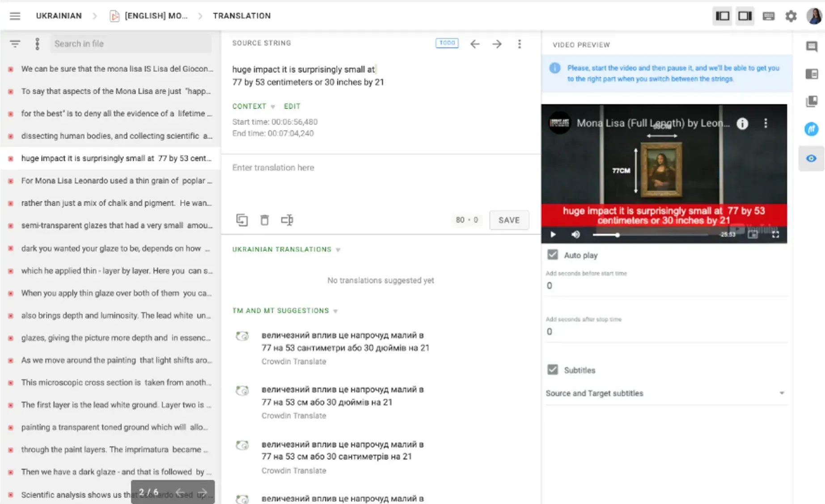The width and height of the screenshot is (825, 504).
Task: Click the trash icon to clear translation
Action: (265, 220)
